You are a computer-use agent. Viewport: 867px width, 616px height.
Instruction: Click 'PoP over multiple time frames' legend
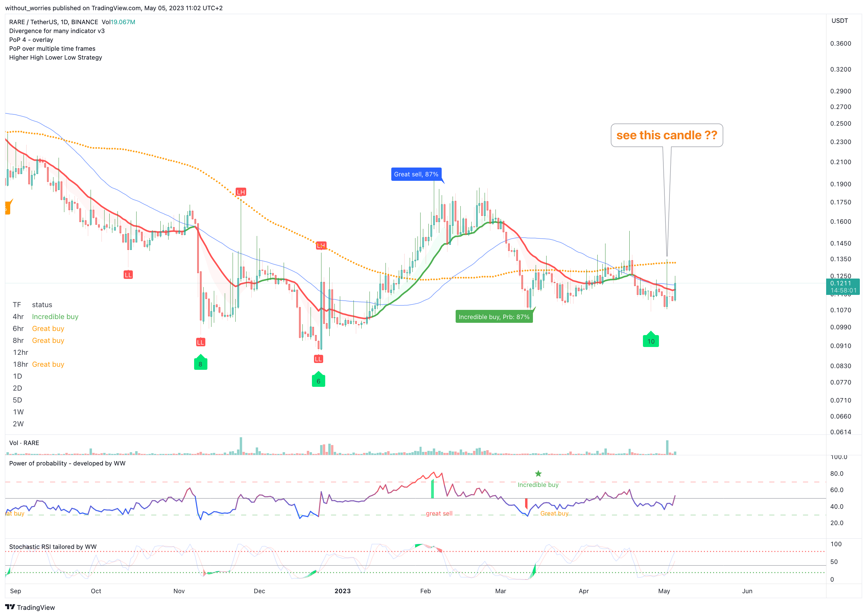point(52,49)
